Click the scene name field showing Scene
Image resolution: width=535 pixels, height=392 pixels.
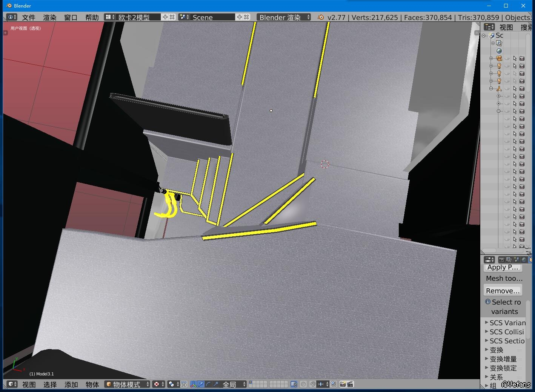(212, 17)
